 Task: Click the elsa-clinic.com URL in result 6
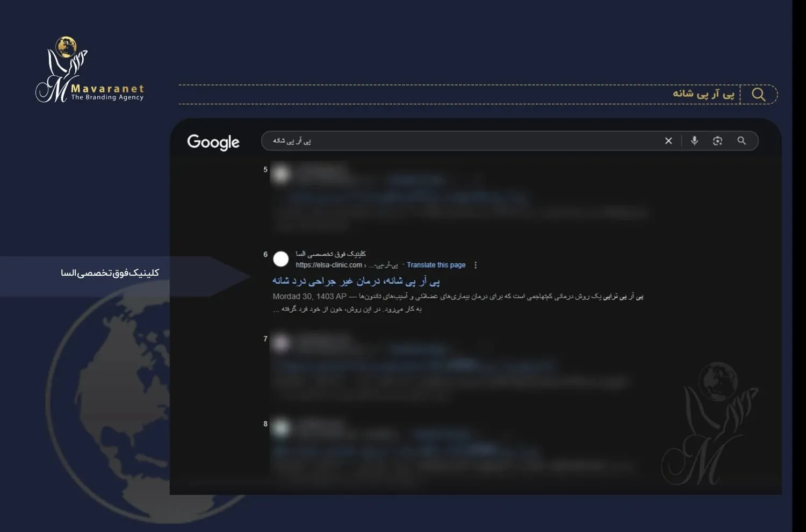[x=329, y=265]
